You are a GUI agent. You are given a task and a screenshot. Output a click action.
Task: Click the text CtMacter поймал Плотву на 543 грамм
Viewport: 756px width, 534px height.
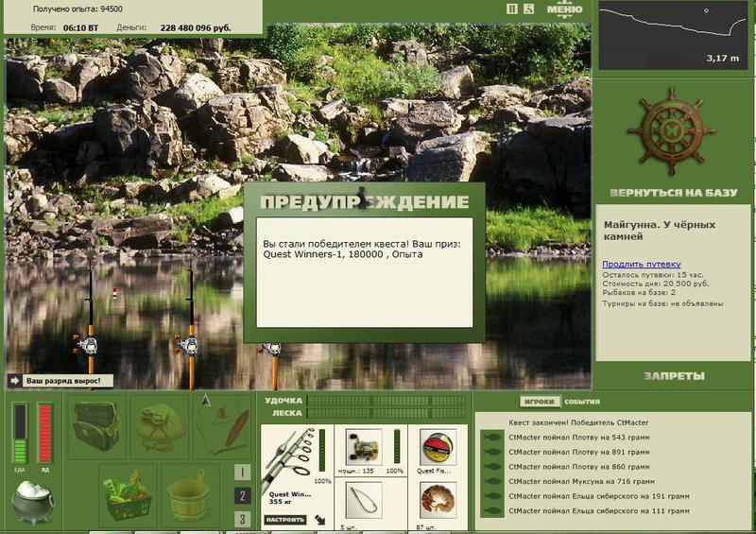pyautogui.click(x=579, y=438)
